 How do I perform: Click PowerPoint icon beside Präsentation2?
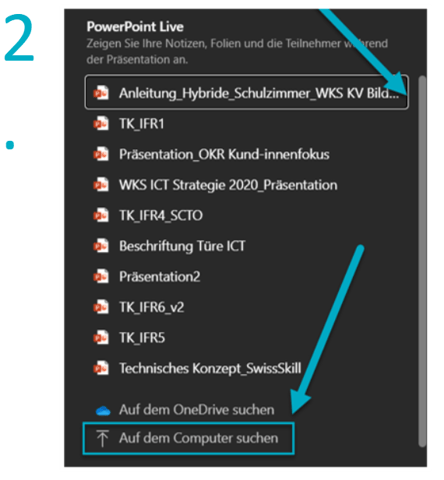click(x=101, y=276)
